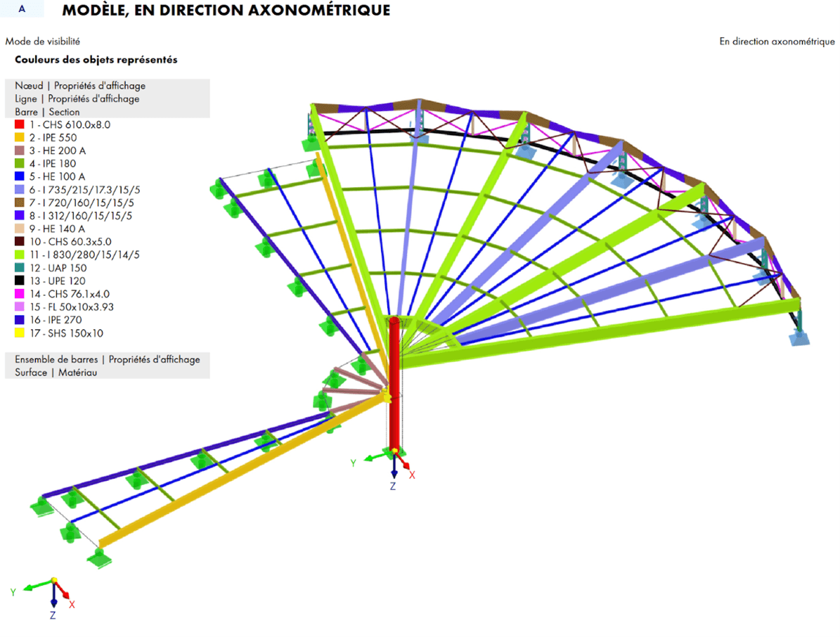
Task: Click the black swatch for UPE 120
Action: (20, 281)
